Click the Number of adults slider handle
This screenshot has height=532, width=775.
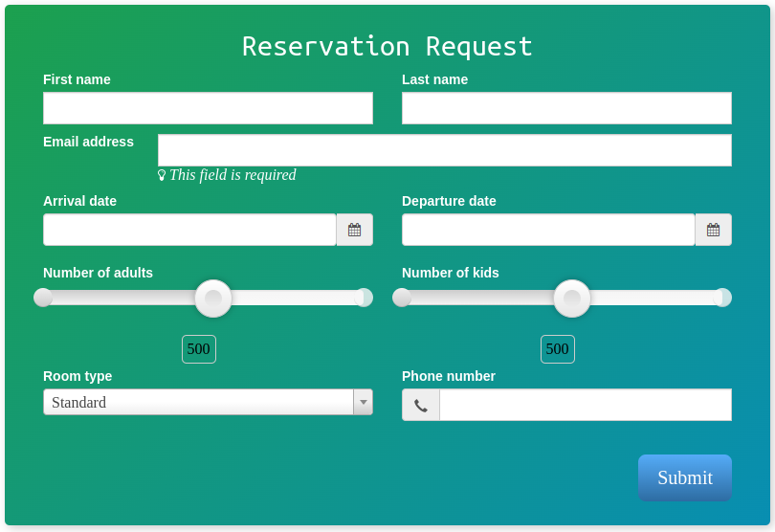point(213,299)
